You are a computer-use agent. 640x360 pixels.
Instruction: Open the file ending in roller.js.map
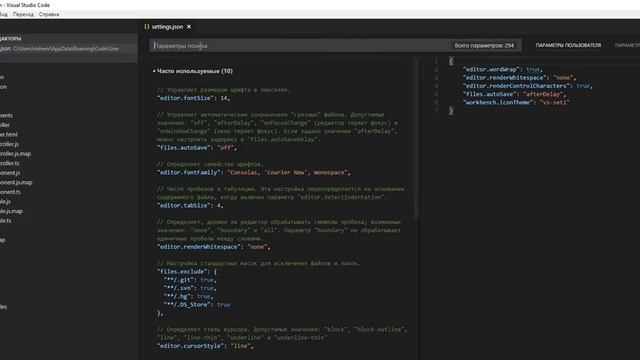coord(16,154)
